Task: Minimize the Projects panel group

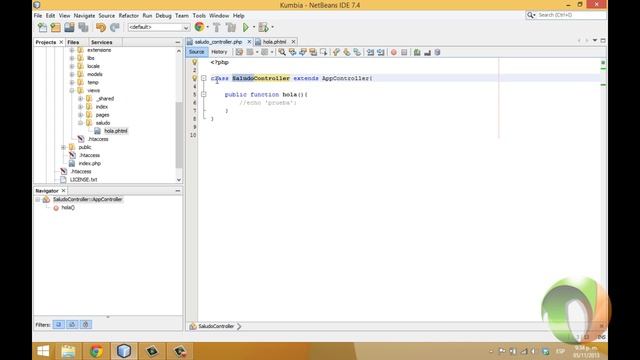Action: click(178, 42)
